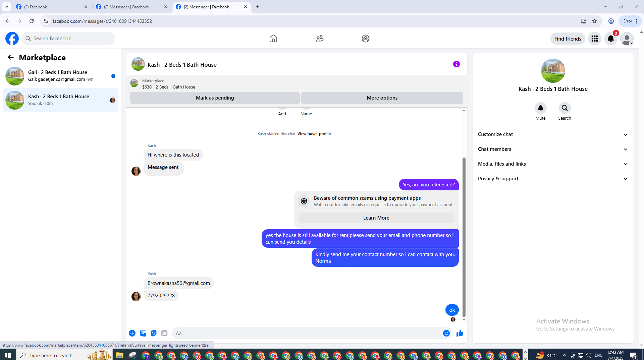The image size is (644, 360).
Task: Open the Facebook menu grid icon
Action: (x=595, y=39)
